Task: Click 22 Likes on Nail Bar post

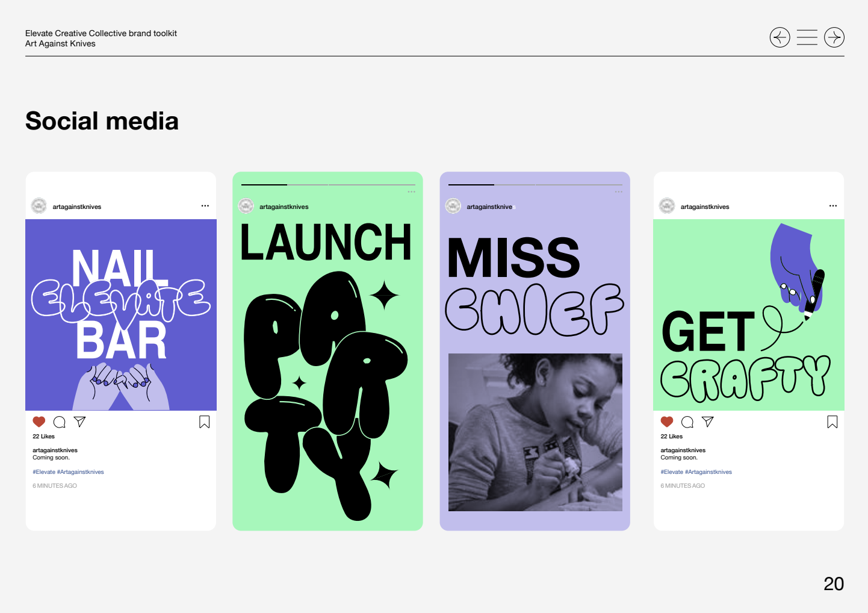Action: [x=43, y=437]
